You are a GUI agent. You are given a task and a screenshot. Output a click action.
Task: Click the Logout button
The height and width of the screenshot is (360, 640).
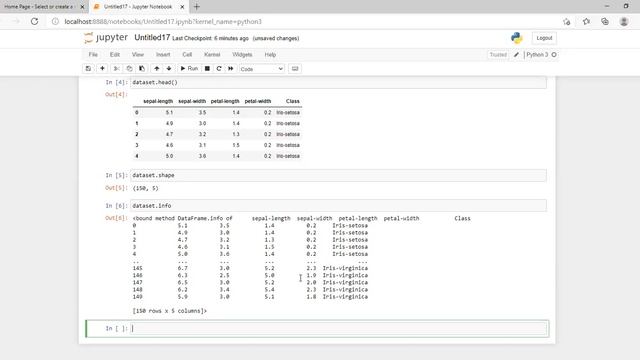coord(544,38)
